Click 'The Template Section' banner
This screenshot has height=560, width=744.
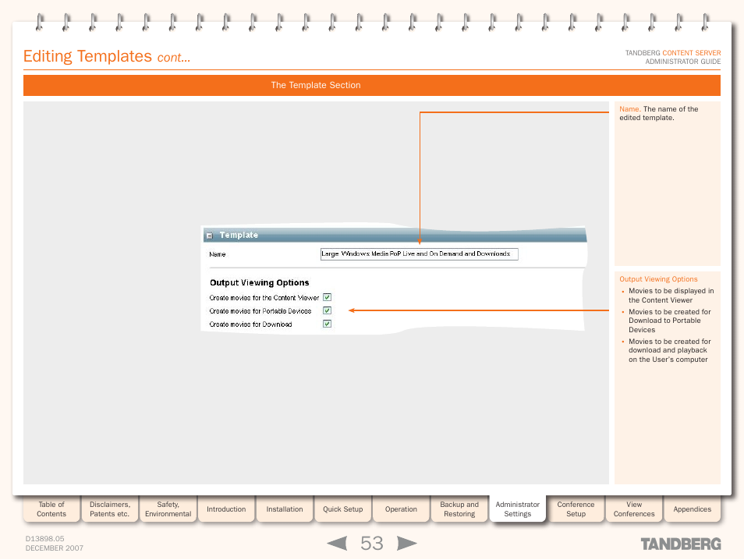pos(372,86)
